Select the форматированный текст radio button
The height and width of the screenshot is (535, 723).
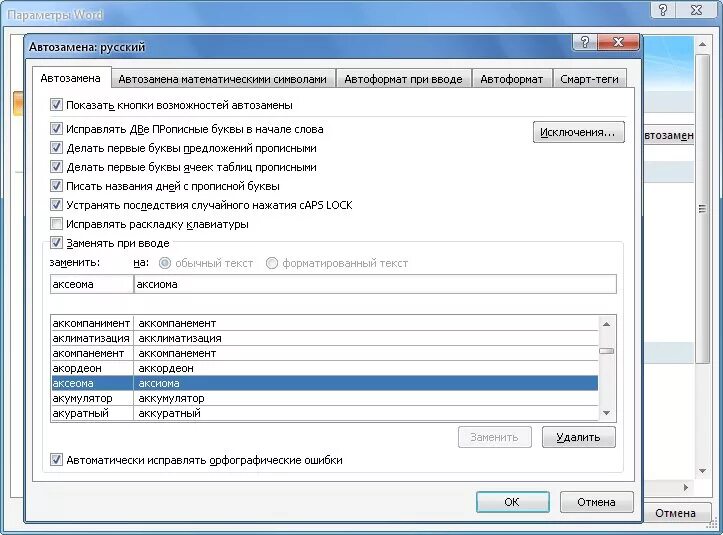pos(272,263)
